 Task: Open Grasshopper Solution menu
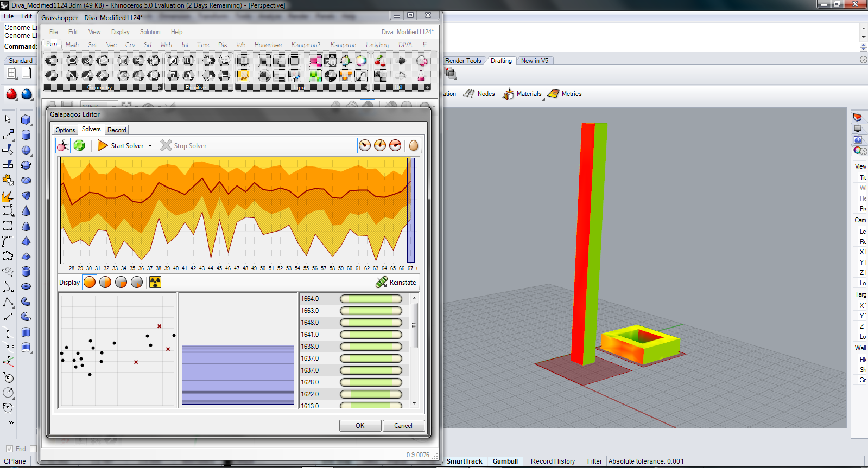(x=150, y=32)
